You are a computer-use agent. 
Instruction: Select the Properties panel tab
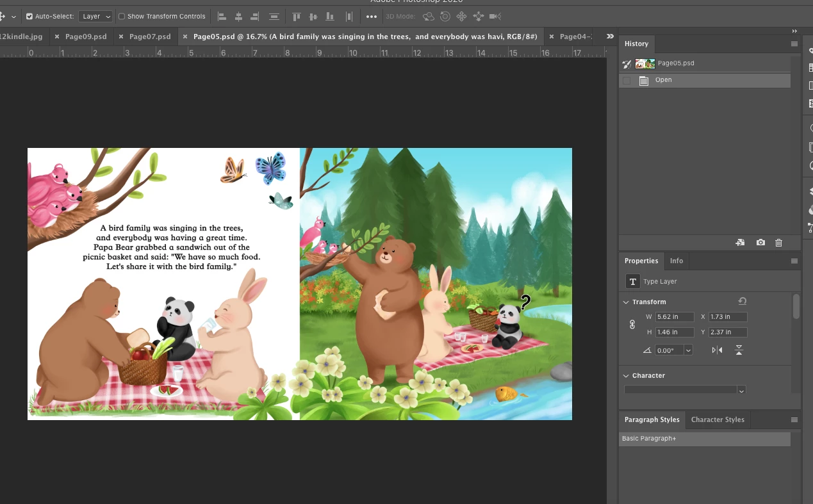click(x=641, y=261)
